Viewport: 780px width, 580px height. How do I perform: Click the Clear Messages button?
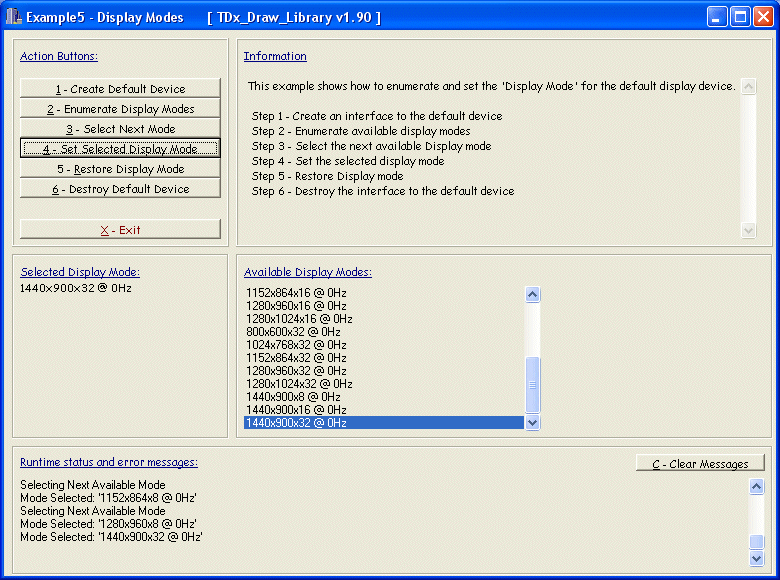[700, 464]
